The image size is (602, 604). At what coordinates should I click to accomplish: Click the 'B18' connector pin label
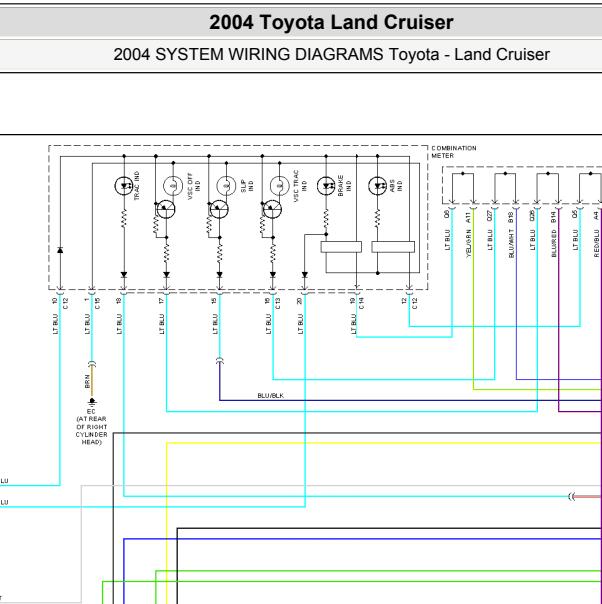(511, 217)
